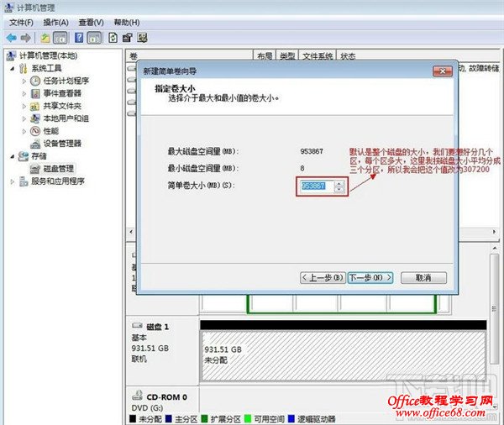The image size is (504, 425).
Task: Expand the 事件查看器 node
Action: point(24,93)
